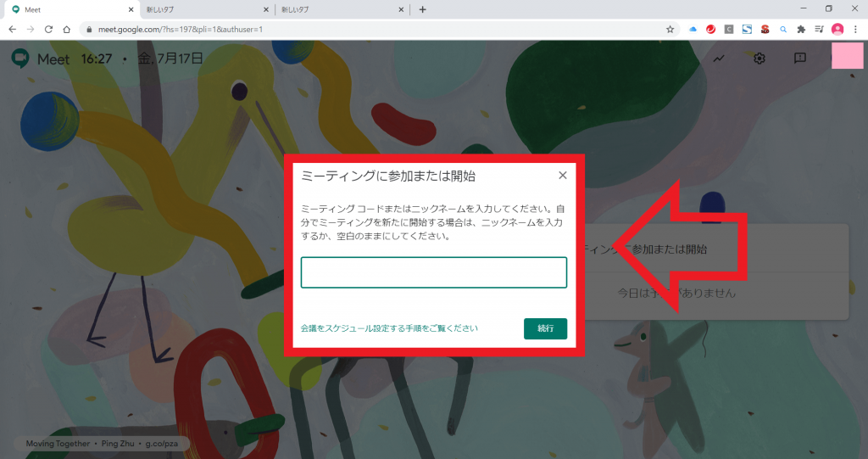Click the blue S extension icon
This screenshot has width=868, height=459.
click(747, 30)
